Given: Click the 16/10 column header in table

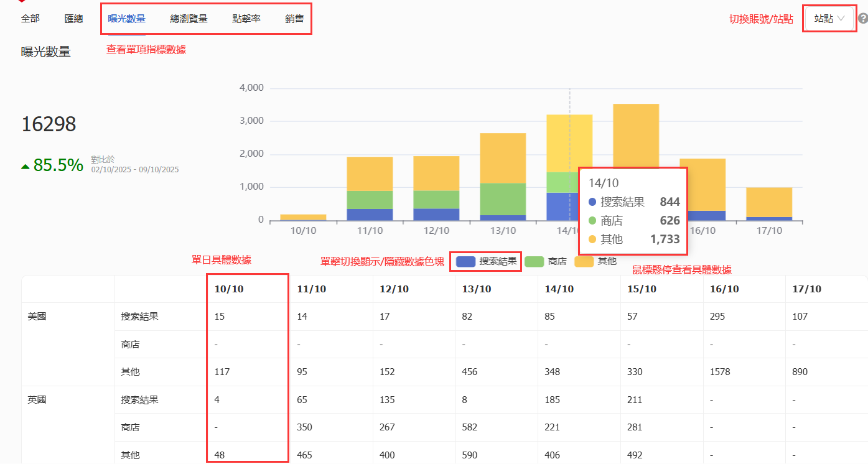Looking at the screenshot, I should (x=724, y=289).
